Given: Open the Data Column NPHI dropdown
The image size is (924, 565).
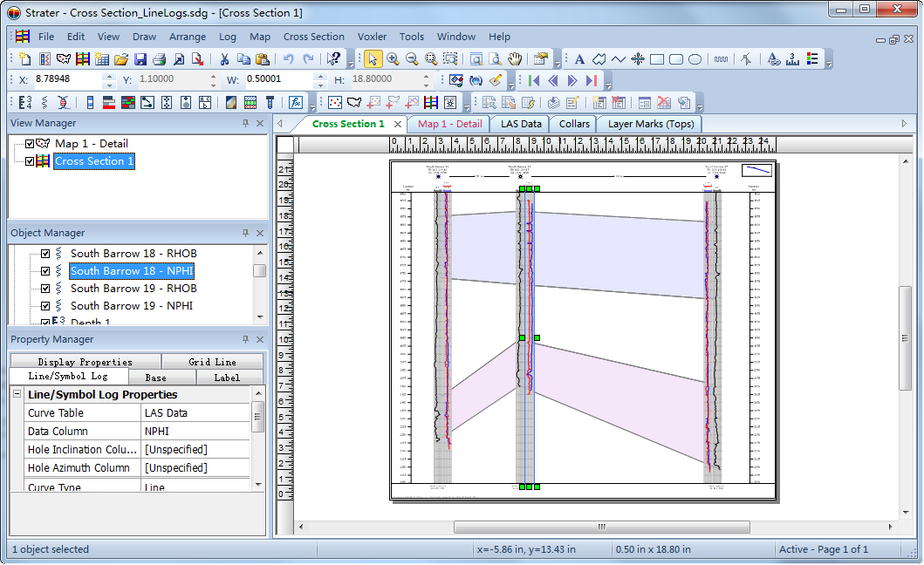Looking at the screenshot, I should (195, 432).
